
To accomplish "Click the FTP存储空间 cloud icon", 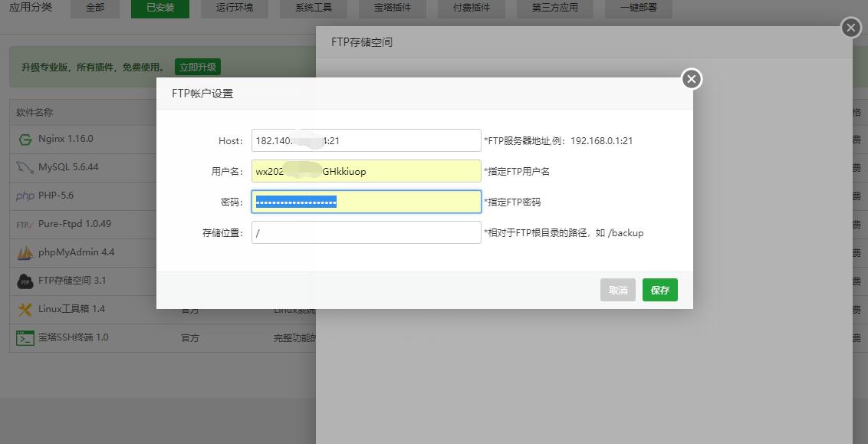I will pyautogui.click(x=25, y=281).
